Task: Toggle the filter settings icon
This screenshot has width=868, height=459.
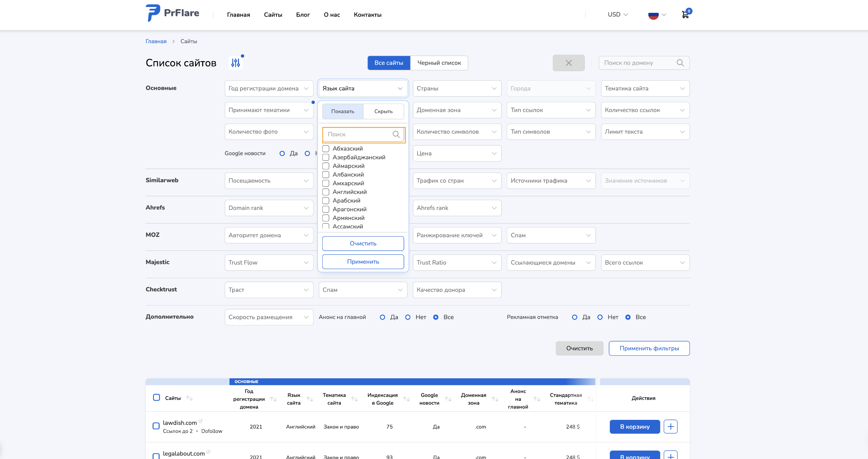Action: (236, 63)
